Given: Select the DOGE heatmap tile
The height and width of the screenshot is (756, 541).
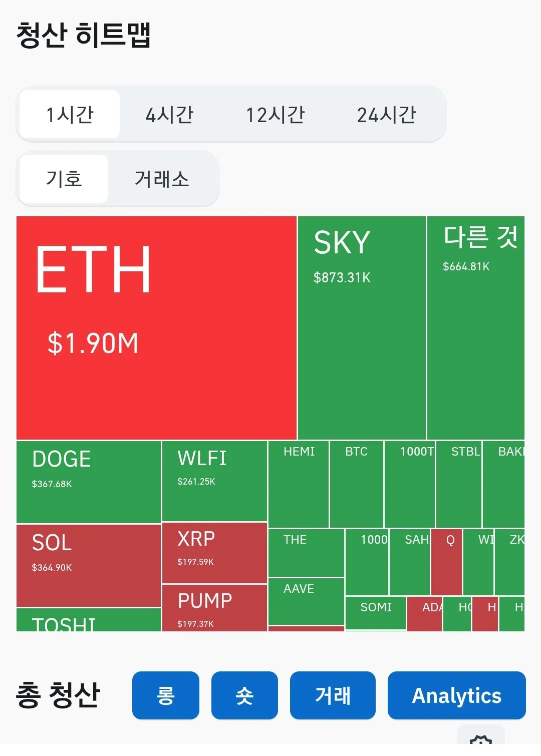Looking at the screenshot, I should pyautogui.click(x=89, y=482).
